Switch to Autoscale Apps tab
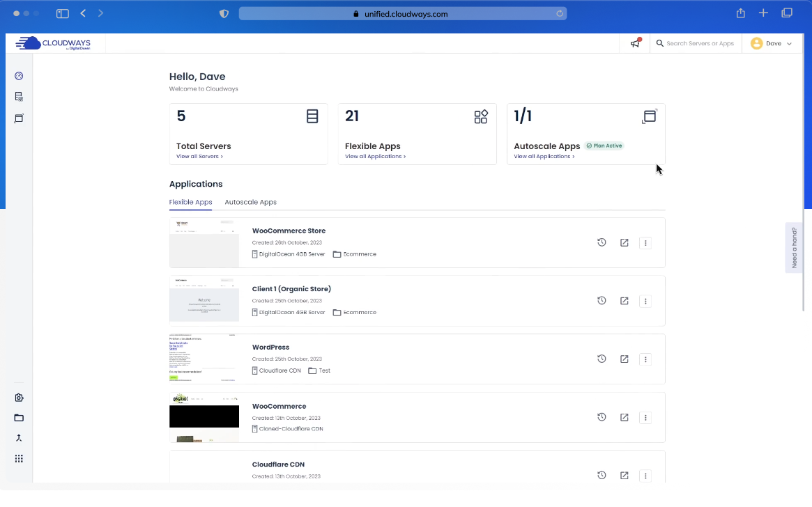812x507 pixels. (x=251, y=202)
